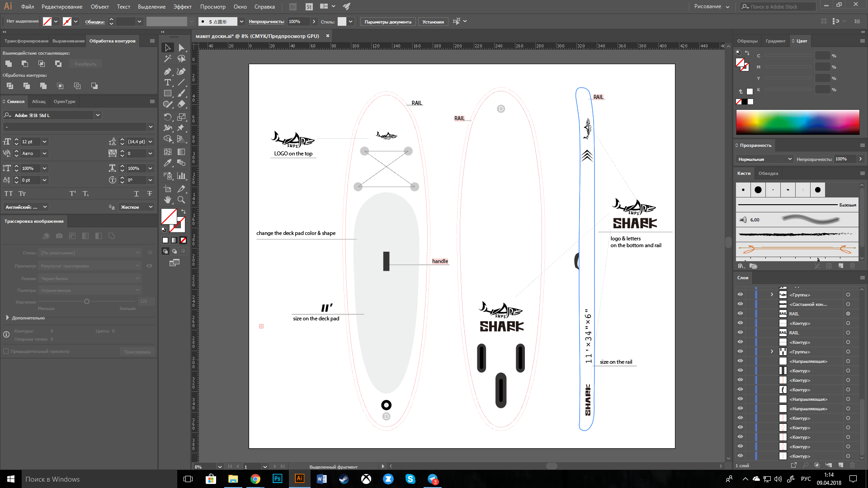
Task: Open the Рисование workspace switcher
Action: [x=712, y=7]
